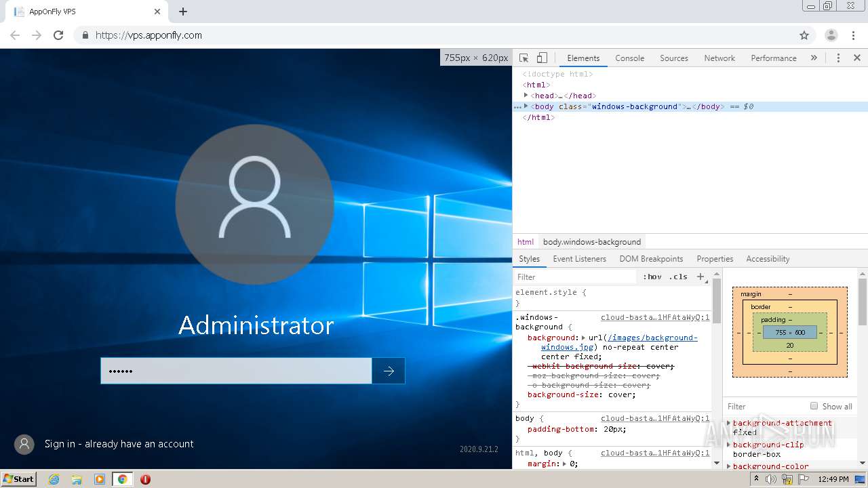Click Chrome icon in taskbar

pyautogui.click(x=122, y=479)
